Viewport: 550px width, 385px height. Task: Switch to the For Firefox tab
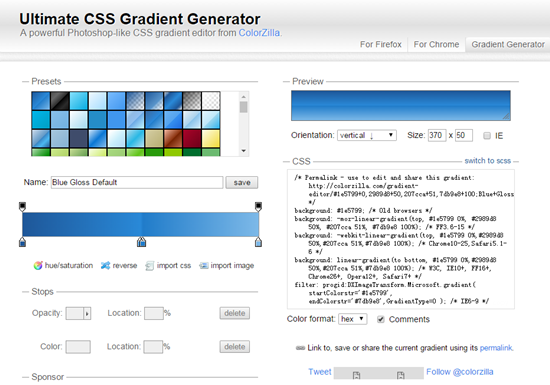[x=381, y=45]
